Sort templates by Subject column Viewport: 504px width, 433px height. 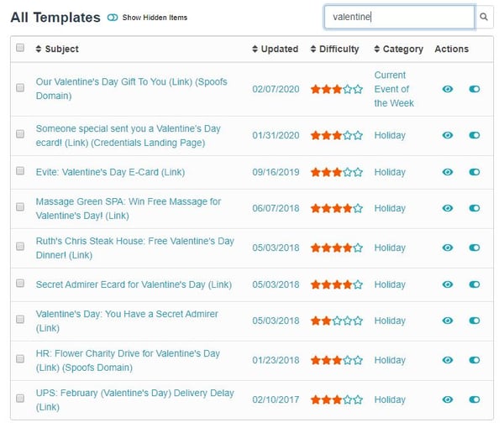click(57, 49)
